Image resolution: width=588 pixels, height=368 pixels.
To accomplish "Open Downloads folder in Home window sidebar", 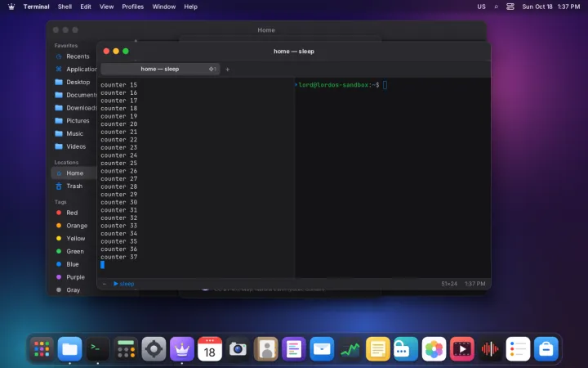I will click(74, 108).
